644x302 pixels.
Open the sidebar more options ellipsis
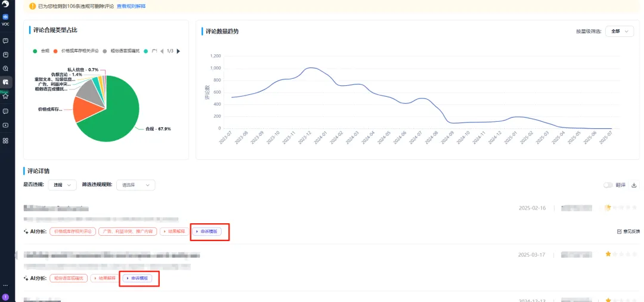5,285
